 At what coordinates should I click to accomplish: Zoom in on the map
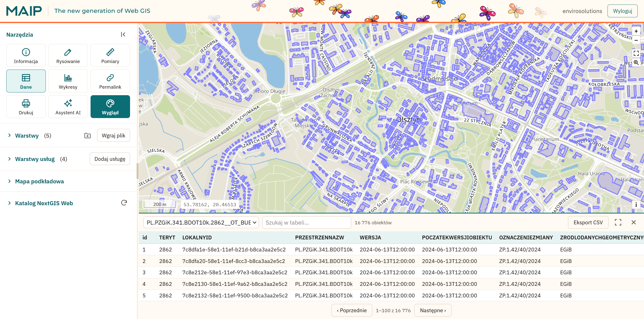pos(636,31)
